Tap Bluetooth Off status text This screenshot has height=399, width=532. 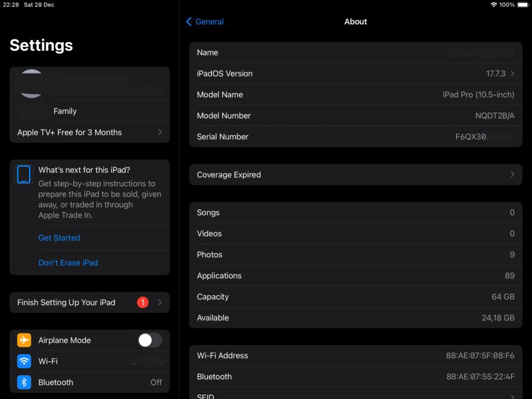[x=156, y=382]
